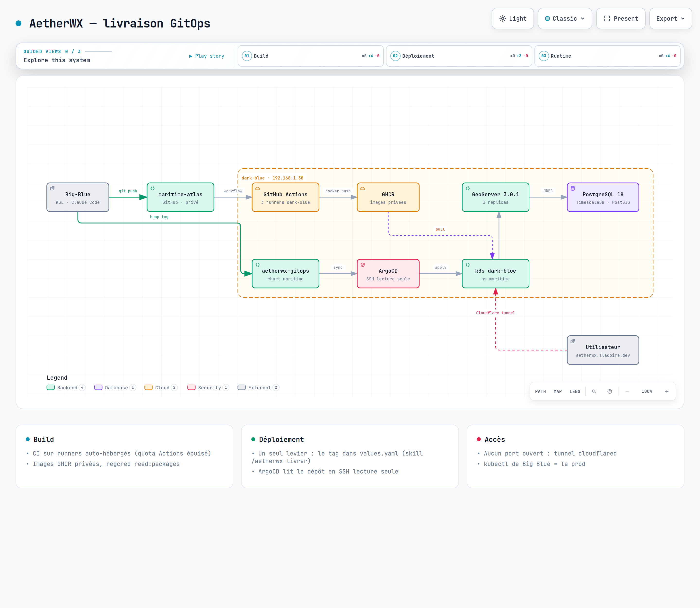Select the 02 Déploiement guided view
This screenshot has width=700, height=608.
point(459,56)
